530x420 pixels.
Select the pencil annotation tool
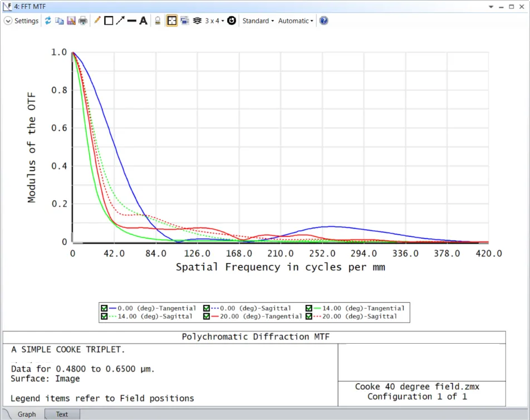pos(97,21)
